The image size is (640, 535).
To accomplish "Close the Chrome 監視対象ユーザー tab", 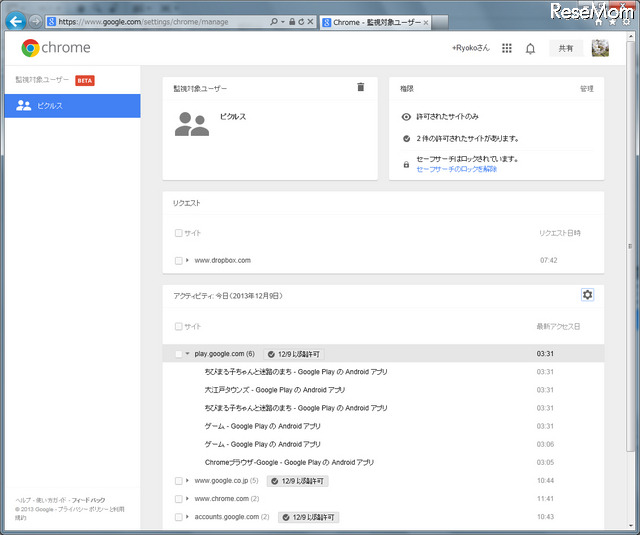I will pyautogui.click(x=426, y=23).
